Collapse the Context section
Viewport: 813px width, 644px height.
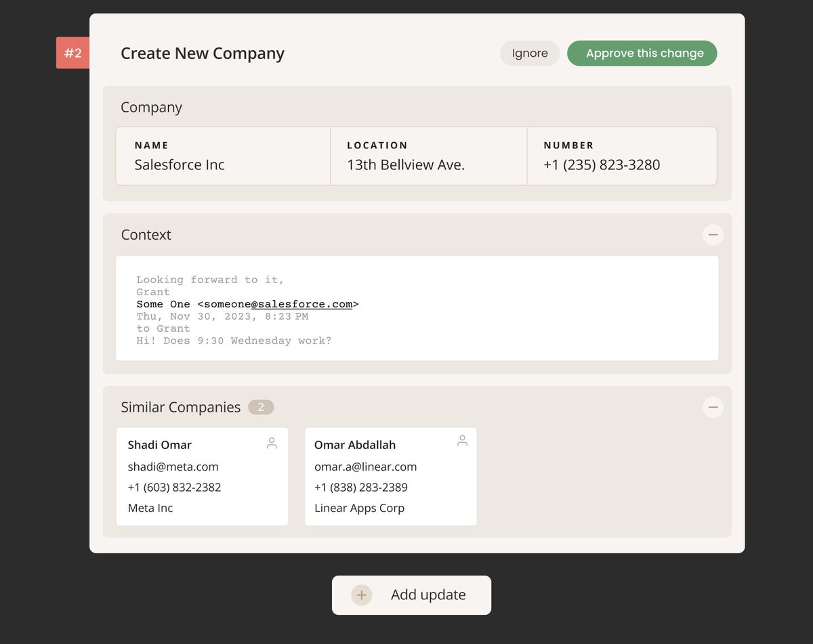pos(713,235)
